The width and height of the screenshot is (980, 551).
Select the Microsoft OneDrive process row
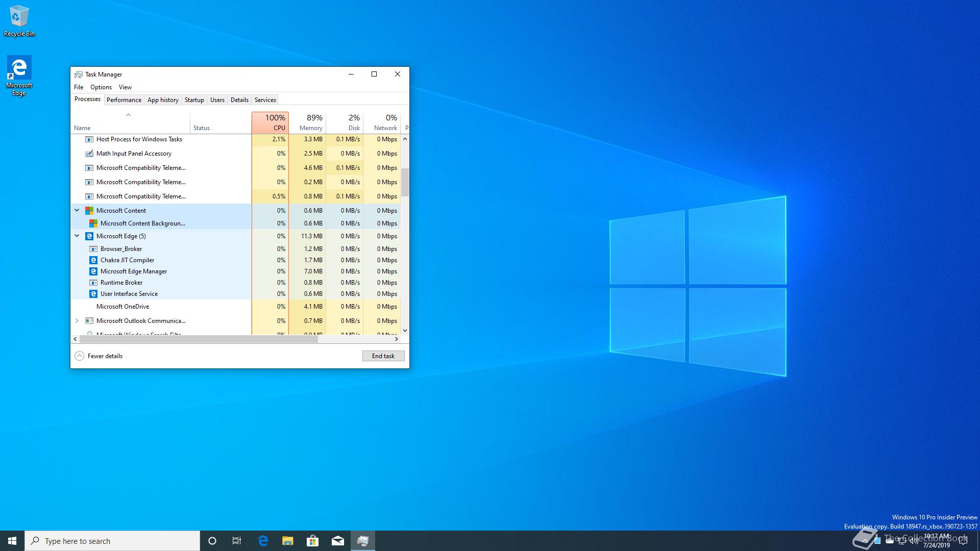[236, 307]
